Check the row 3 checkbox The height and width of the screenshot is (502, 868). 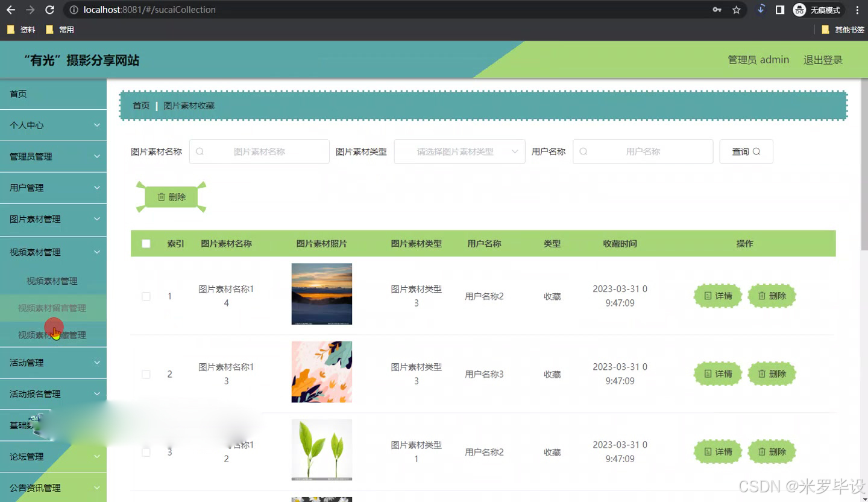[x=146, y=452]
